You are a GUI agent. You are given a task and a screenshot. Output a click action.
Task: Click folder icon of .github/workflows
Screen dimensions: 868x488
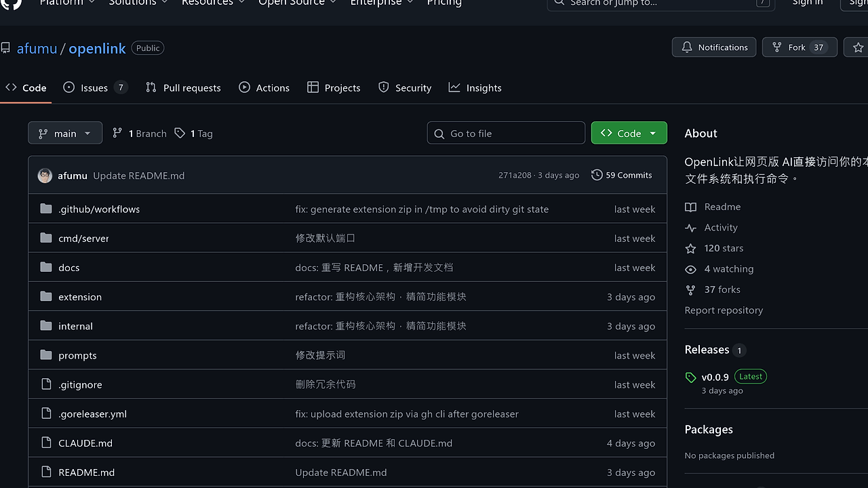pos(46,209)
